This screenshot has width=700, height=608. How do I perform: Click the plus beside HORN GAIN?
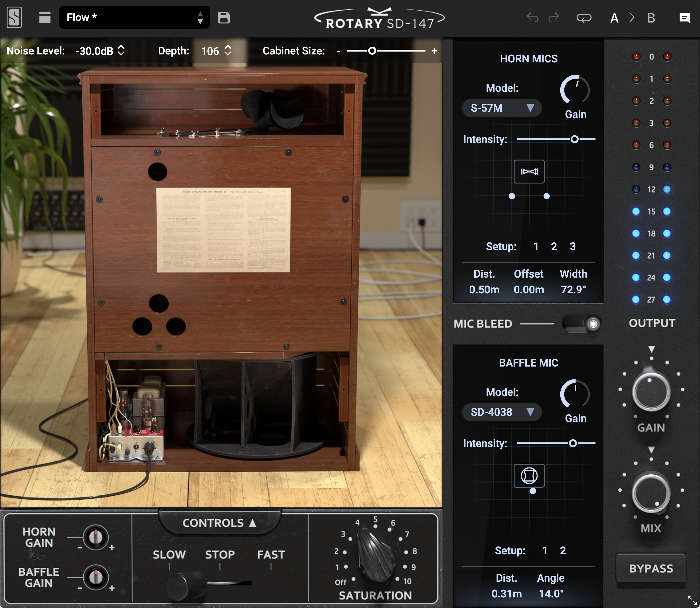[112, 547]
